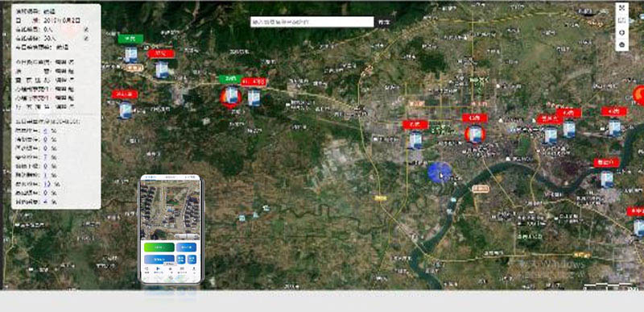Tick the second checkbox in the info panel
The width and height of the screenshot is (644, 312).
point(86,38)
